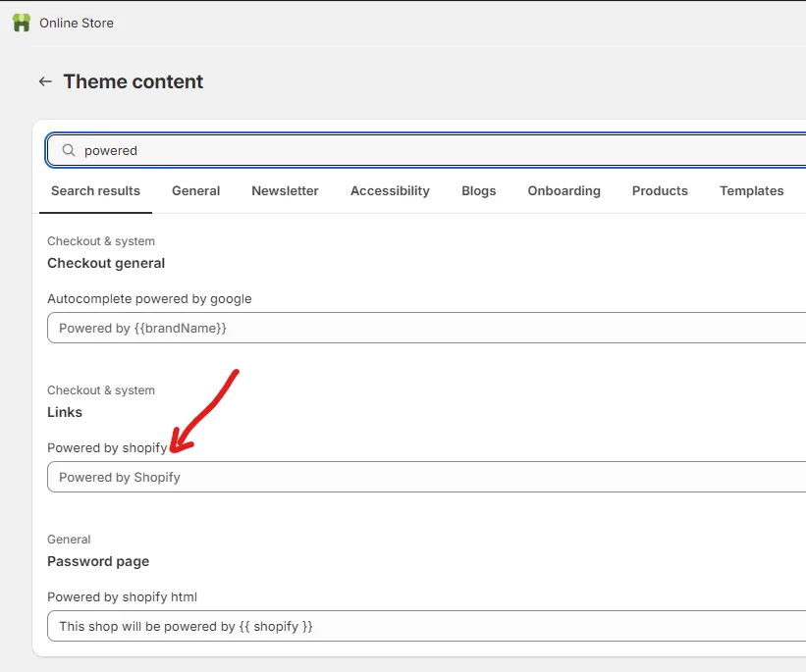Click the magnifier icon in the search box
Image resolution: width=806 pixels, height=672 pixels.
coord(69,150)
